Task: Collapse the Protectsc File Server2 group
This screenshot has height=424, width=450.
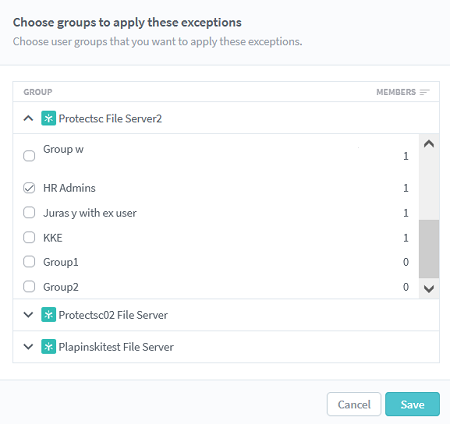Action: pos(28,118)
